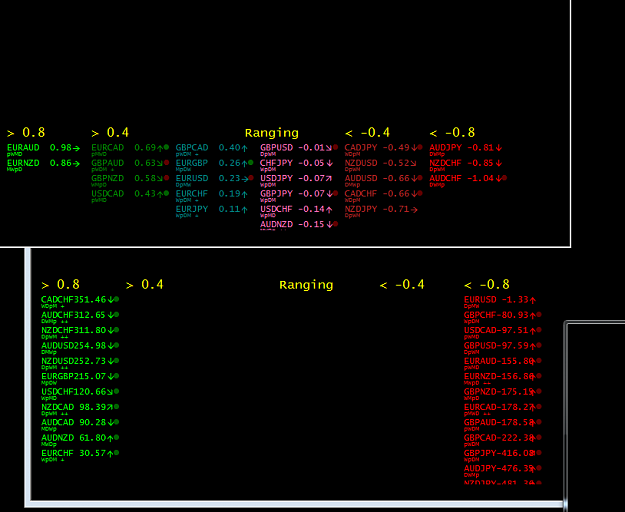Open the GBPUSD-97.59 entry
The height and width of the screenshot is (512, 625).
pos(503,346)
